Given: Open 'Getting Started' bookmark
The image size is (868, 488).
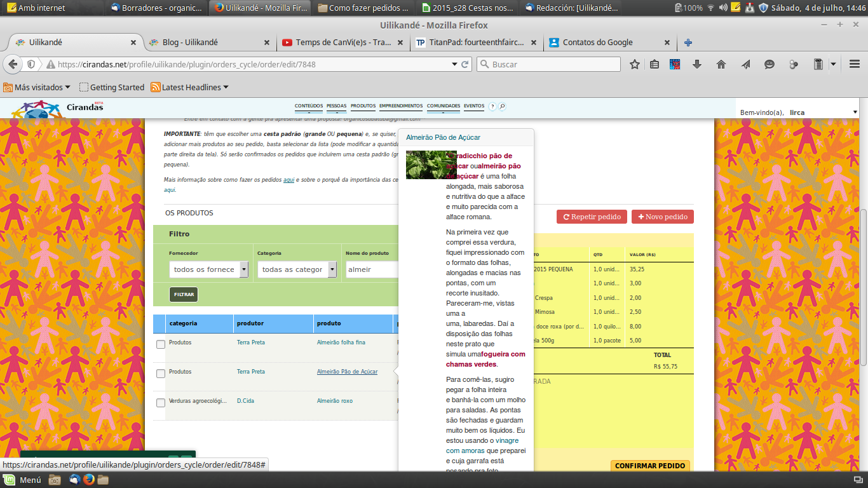Looking at the screenshot, I should coord(112,87).
